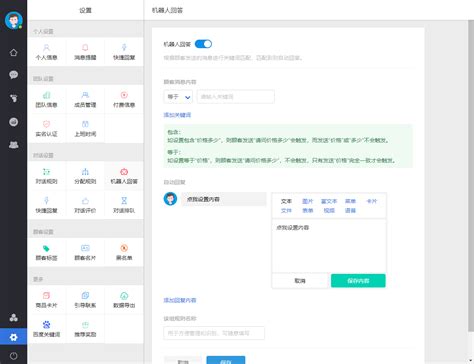Toggle the 机器人回答 switch
This screenshot has height=364, width=474.
203,44
